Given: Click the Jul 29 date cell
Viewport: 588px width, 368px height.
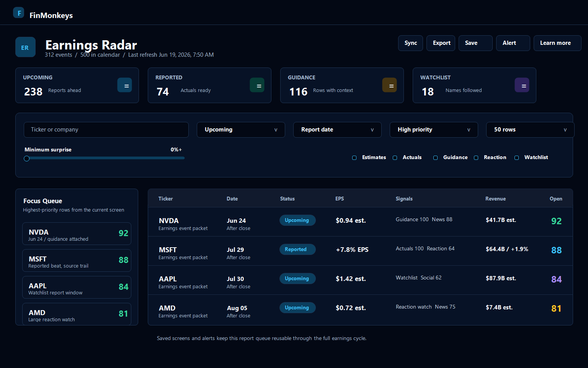Looking at the screenshot, I should 235,250.
